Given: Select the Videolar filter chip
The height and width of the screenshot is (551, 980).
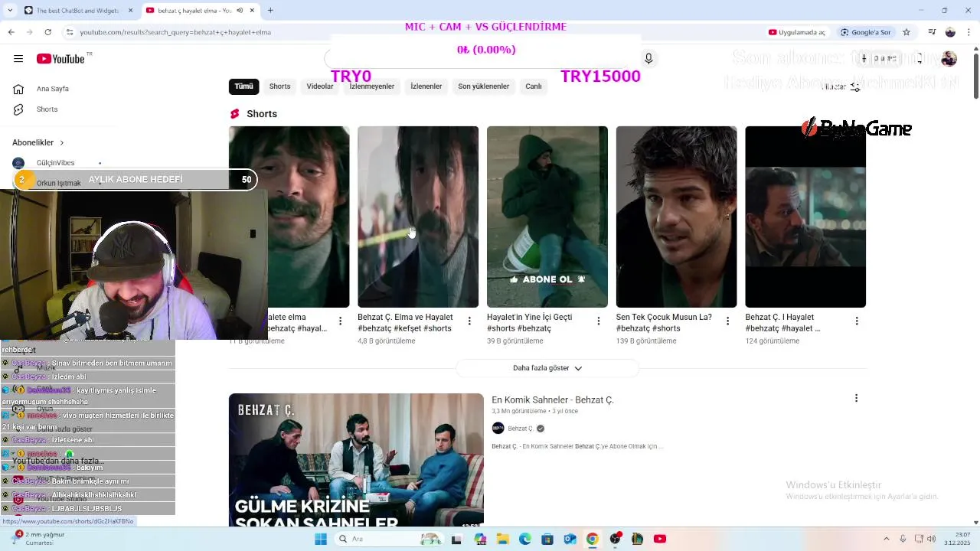Looking at the screenshot, I should [x=320, y=86].
